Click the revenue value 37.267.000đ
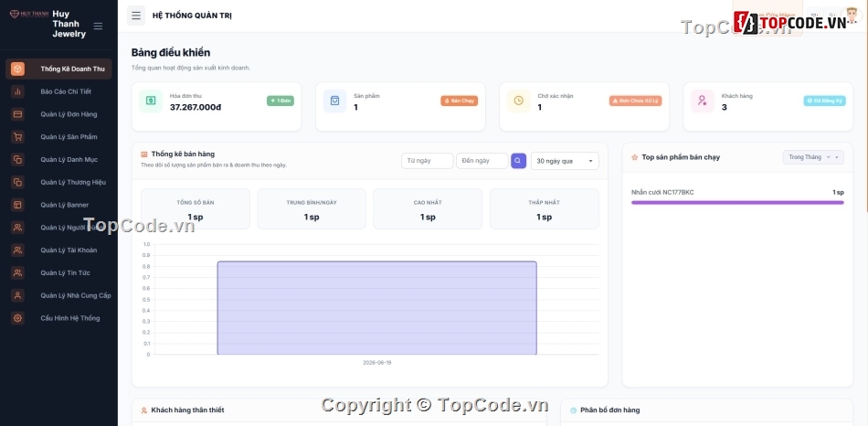868x426 pixels. tap(196, 108)
